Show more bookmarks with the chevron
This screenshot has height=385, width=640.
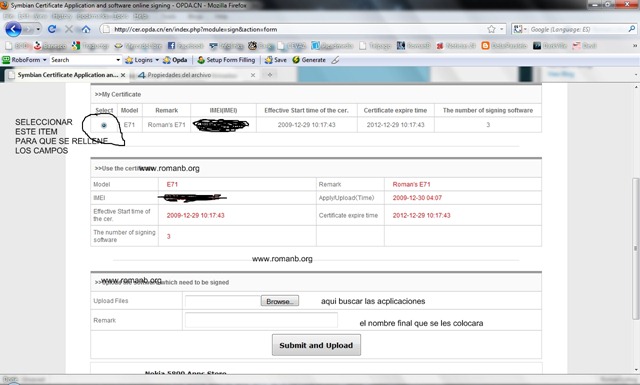(635, 46)
